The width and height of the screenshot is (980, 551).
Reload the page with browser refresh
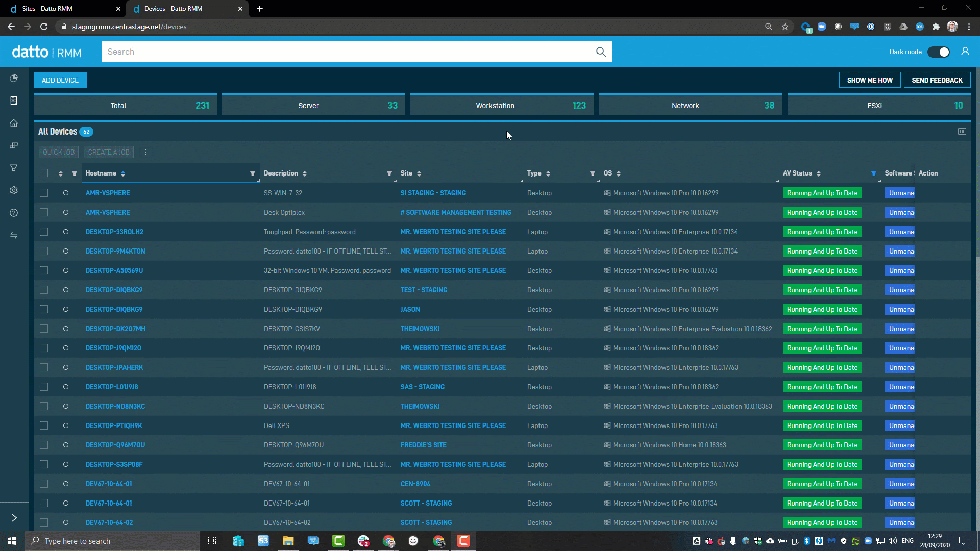point(44,27)
